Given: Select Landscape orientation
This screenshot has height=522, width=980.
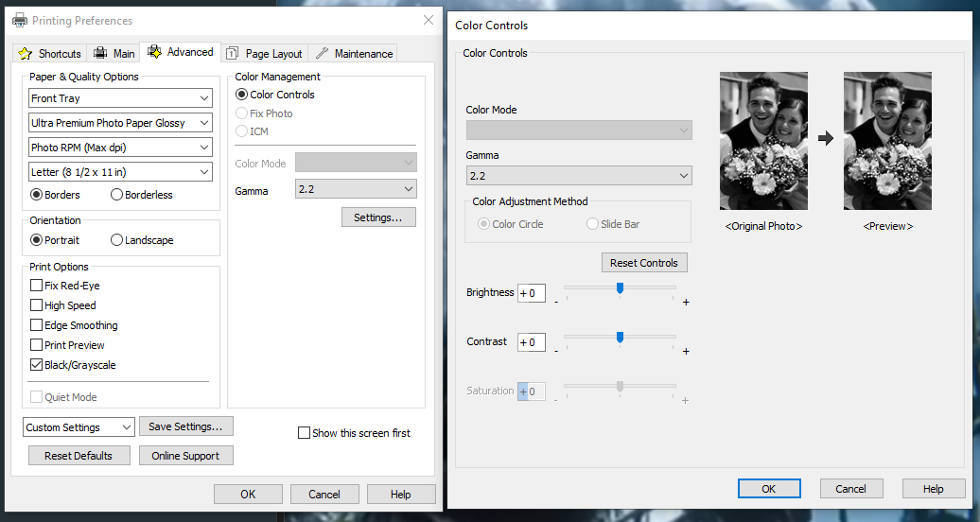Looking at the screenshot, I should point(117,240).
